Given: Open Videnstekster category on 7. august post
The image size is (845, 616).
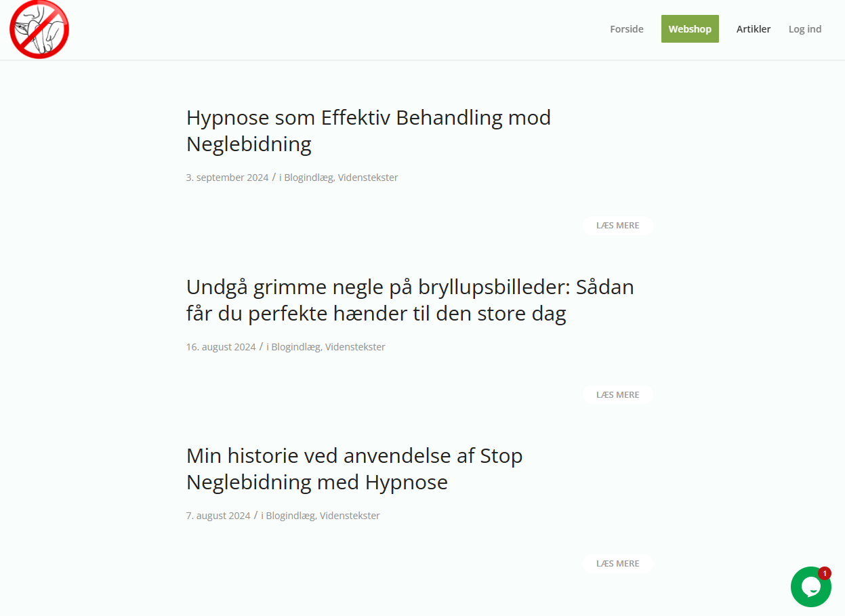Looking at the screenshot, I should pyautogui.click(x=350, y=516).
